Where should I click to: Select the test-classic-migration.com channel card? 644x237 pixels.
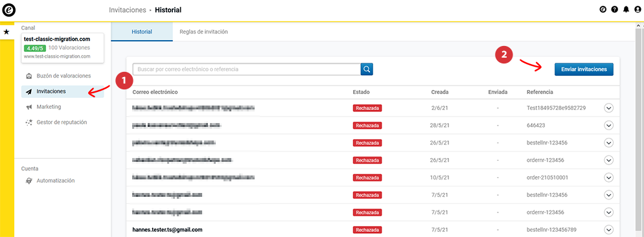pos(62,48)
